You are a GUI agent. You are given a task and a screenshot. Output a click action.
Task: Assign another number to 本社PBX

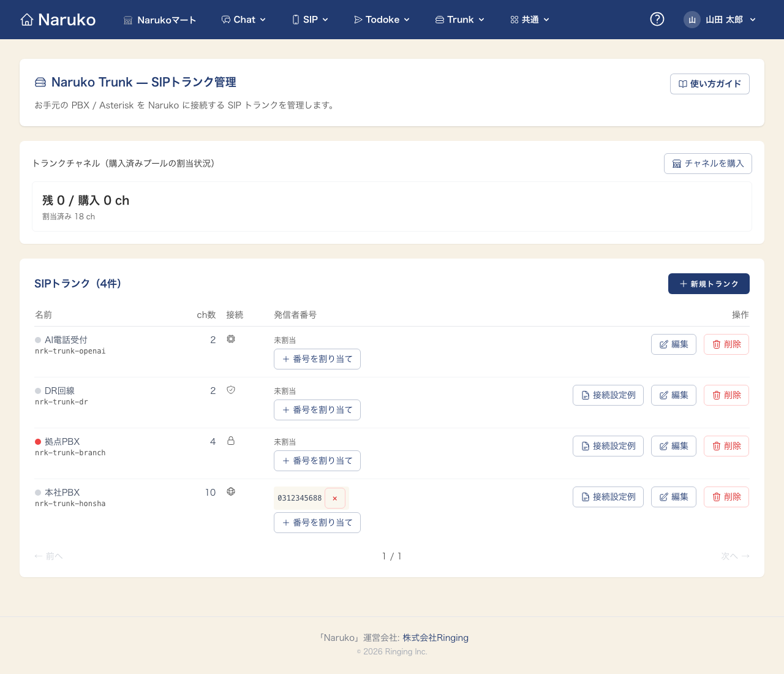(317, 523)
